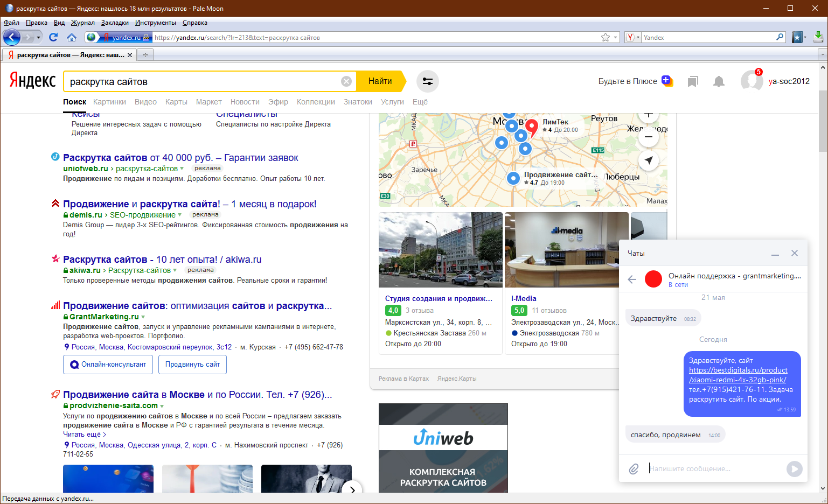
Task: Open the Журнал menu
Action: (x=82, y=23)
